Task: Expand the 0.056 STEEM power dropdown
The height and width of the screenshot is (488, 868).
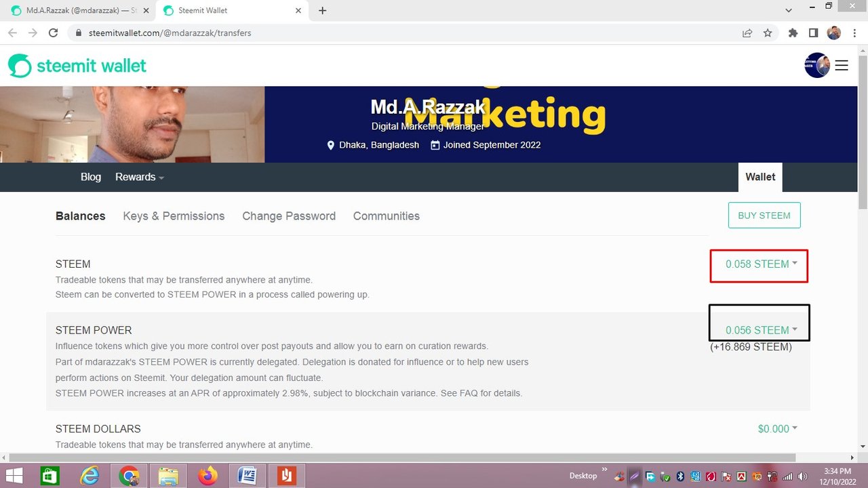Action: (762, 331)
